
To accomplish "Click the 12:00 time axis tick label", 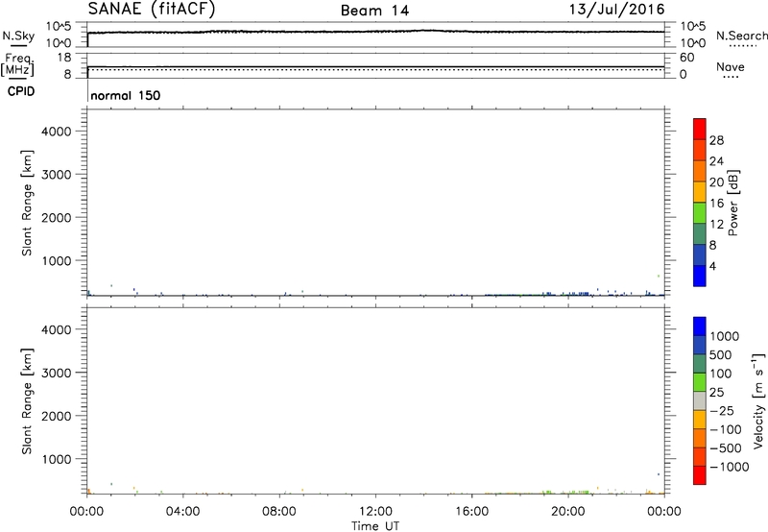I will tap(375, 512).
